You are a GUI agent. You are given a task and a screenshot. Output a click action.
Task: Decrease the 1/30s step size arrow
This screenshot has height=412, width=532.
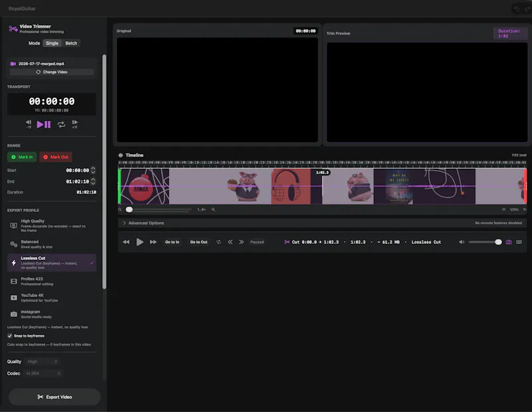click(x=503, y=209)
